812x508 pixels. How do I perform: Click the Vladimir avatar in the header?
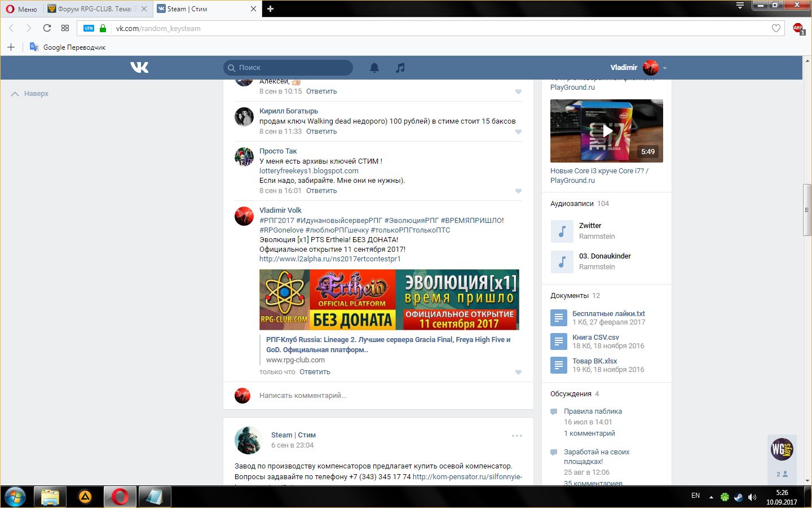651,67
